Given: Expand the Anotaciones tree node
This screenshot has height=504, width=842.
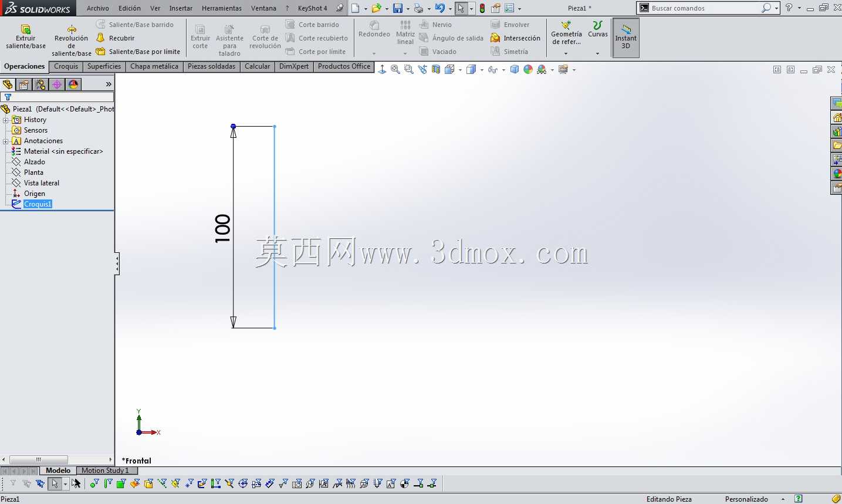Looking at the screenshot, I should point(5,141).
